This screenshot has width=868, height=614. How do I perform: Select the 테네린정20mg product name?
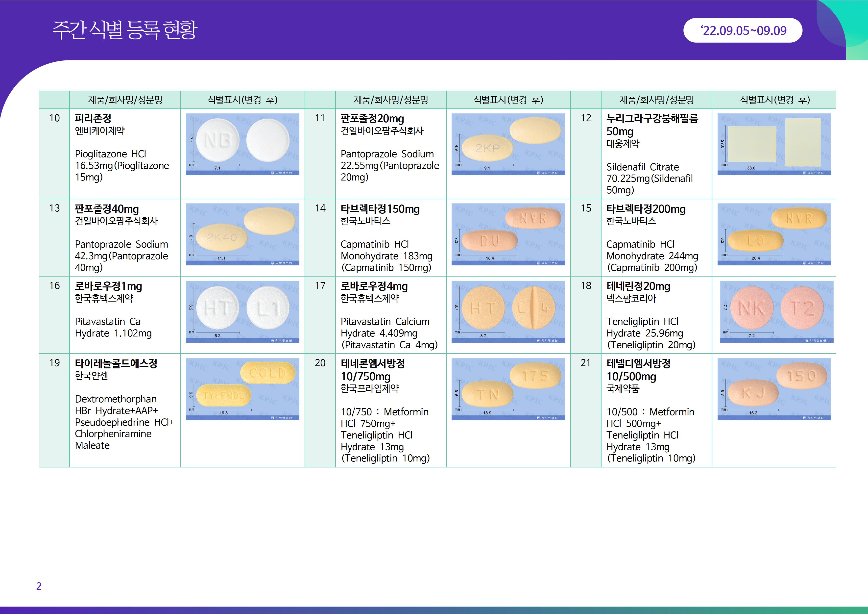click(638, 286)
